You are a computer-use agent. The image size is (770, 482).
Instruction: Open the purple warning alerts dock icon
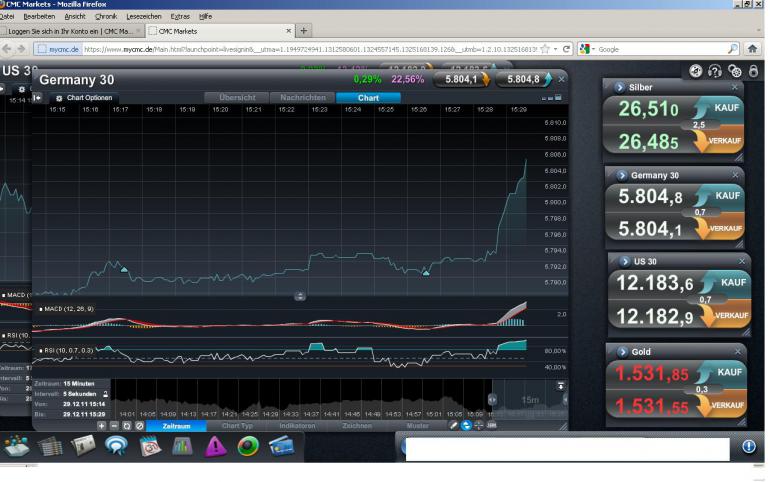click(215, 447)
